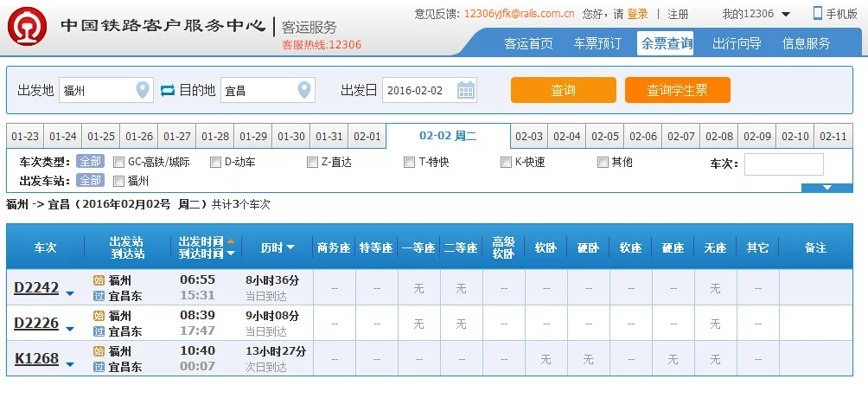The width and height of the screenshot is (868, 398).
Task: Click the 出发时间 column header
Action: tap(201, 241)
